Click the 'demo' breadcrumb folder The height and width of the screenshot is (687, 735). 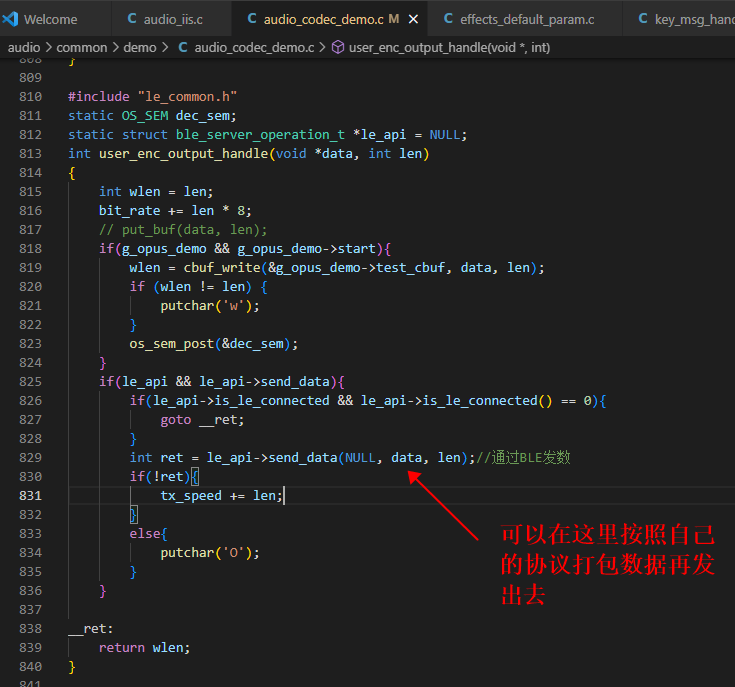(x=140, y=47)
